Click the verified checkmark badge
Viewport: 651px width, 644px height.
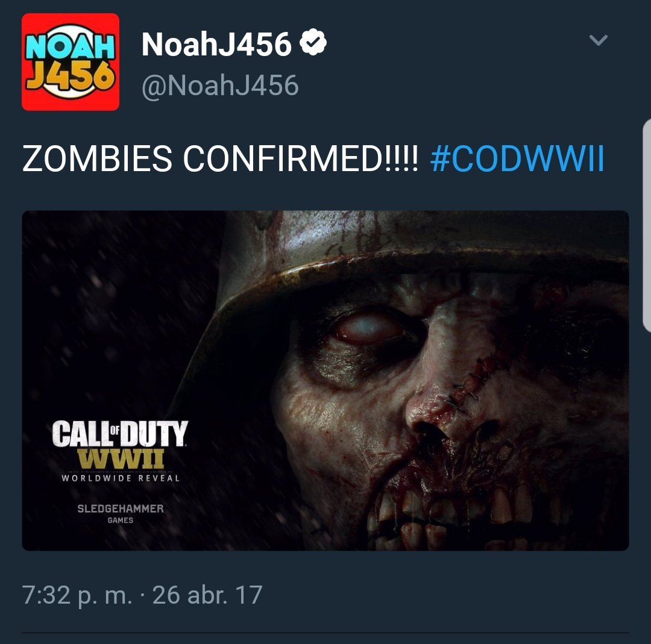(x=313, y=42)
